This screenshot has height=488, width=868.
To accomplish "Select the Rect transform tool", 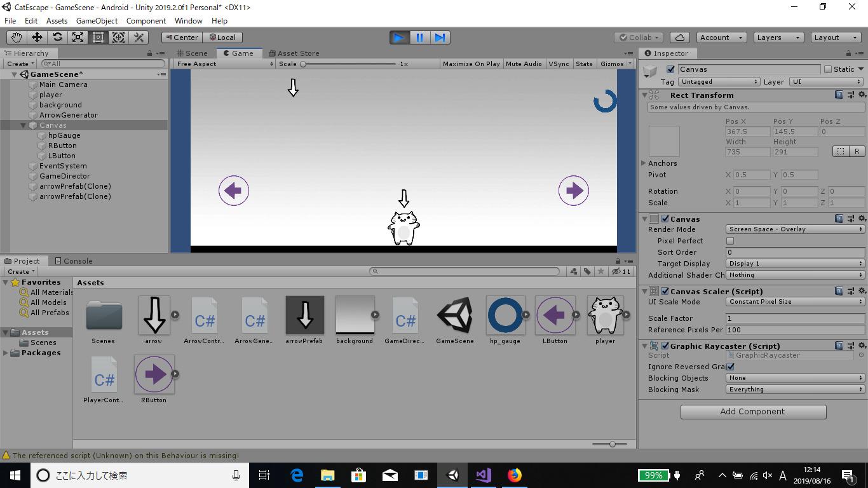I will [98, 37].
